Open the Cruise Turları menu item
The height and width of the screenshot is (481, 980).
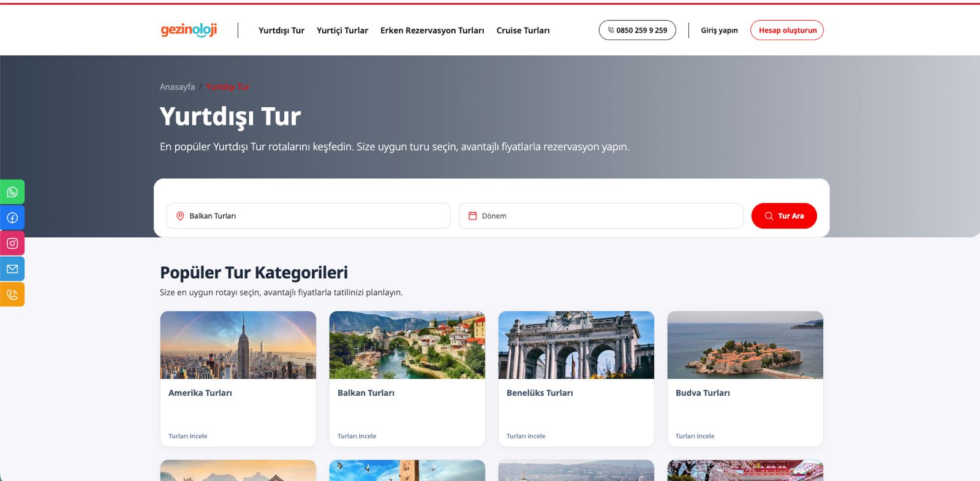click(523, 30)
